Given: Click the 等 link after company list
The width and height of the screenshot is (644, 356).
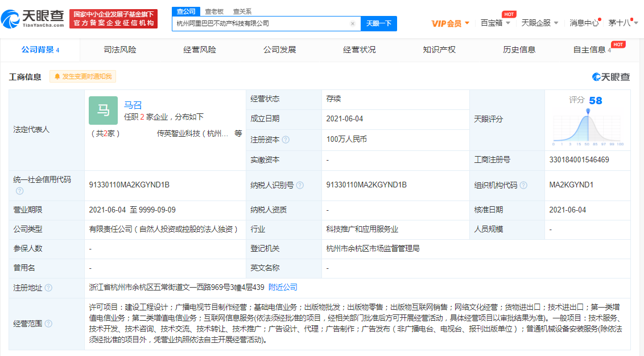Looking at the screenshot, I should coord(238,134).
